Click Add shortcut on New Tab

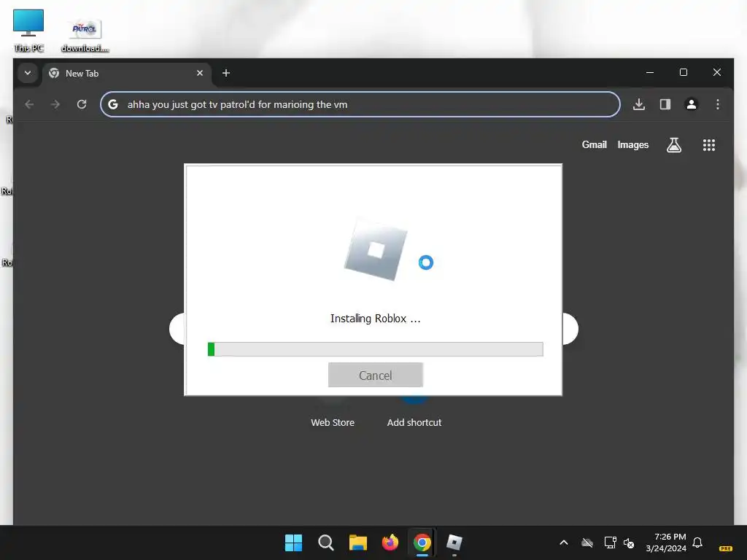414,422
